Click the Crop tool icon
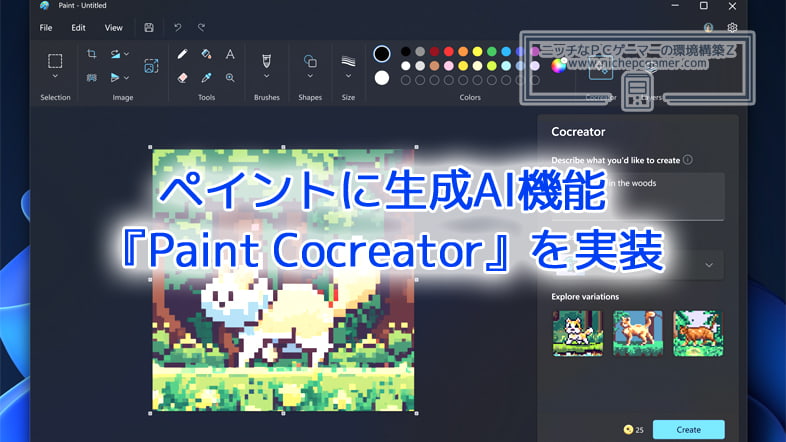 click(91, 54)
